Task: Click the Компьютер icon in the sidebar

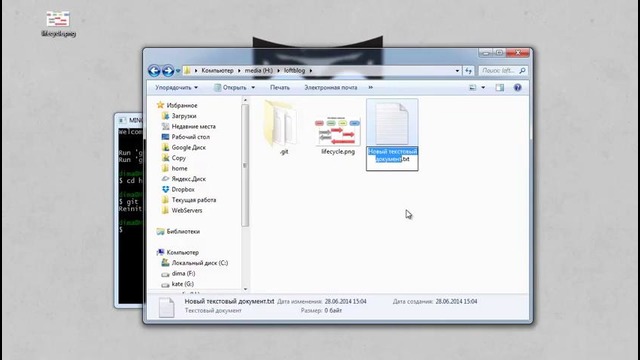Action: [x=160, y=252]
